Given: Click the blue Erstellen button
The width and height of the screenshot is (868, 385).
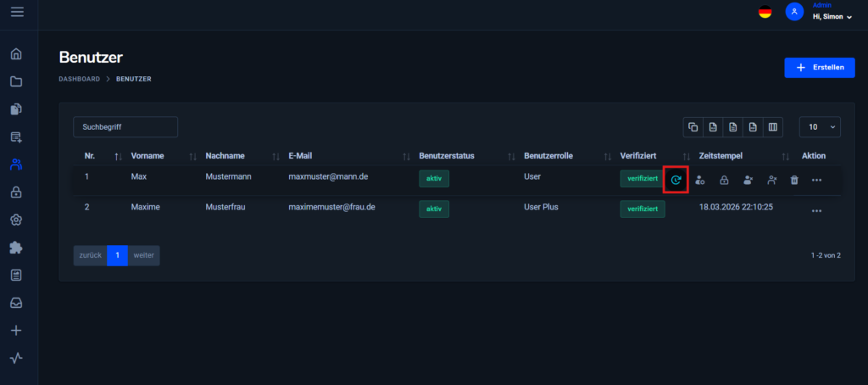Looking at the screenshot, I should (x=820, y=68).
